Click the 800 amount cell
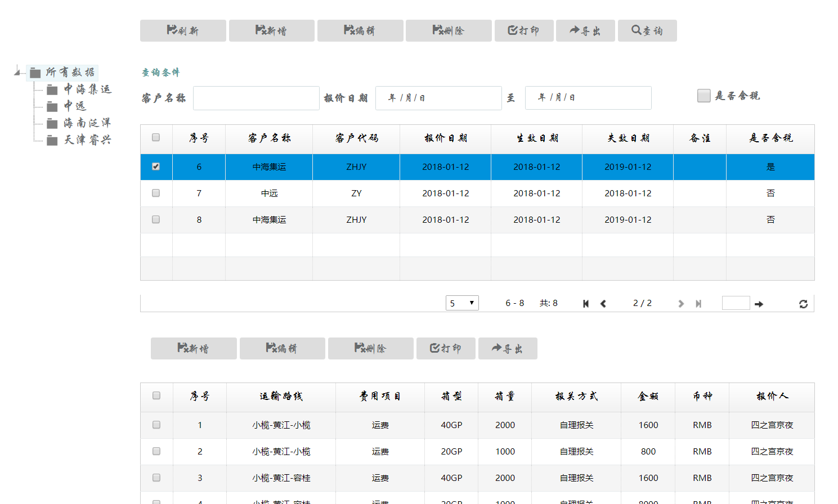This screenshot has height=504, width=838. tap(648, 451)
